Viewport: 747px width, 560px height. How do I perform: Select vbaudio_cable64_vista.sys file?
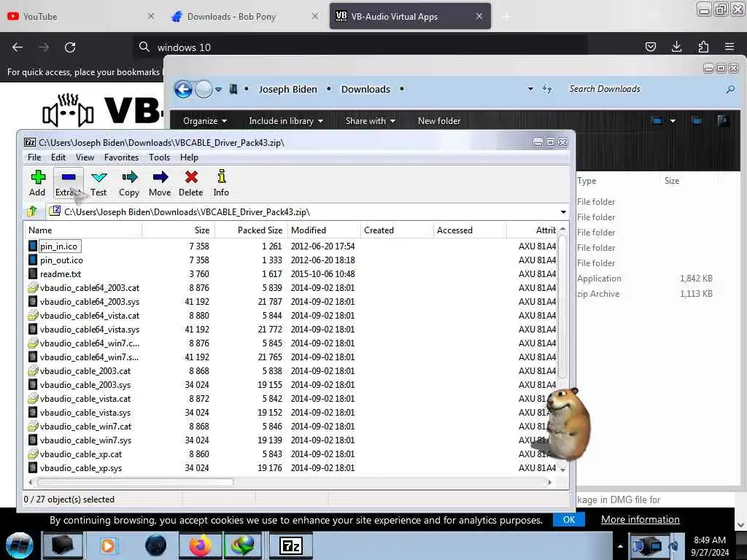(90, 329)
